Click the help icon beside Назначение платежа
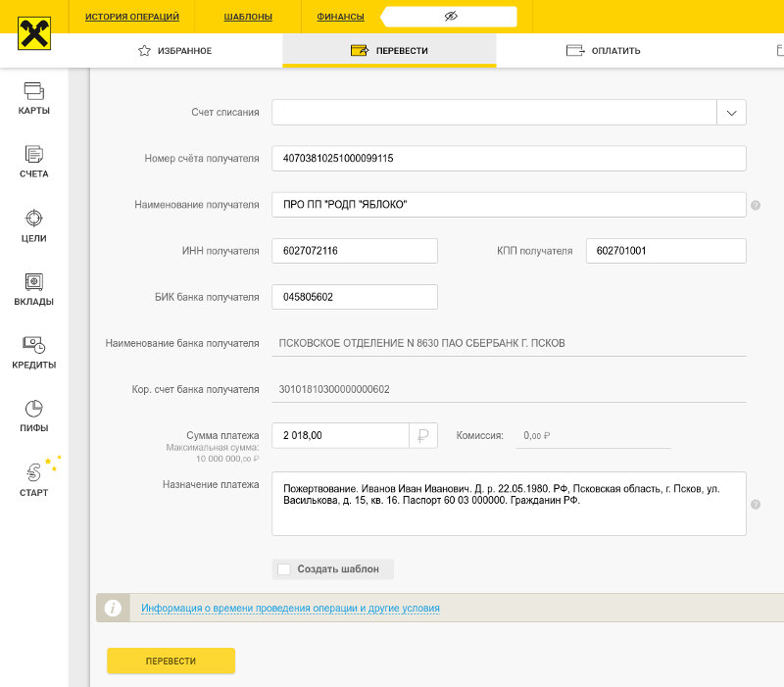 tap(756, 505)
